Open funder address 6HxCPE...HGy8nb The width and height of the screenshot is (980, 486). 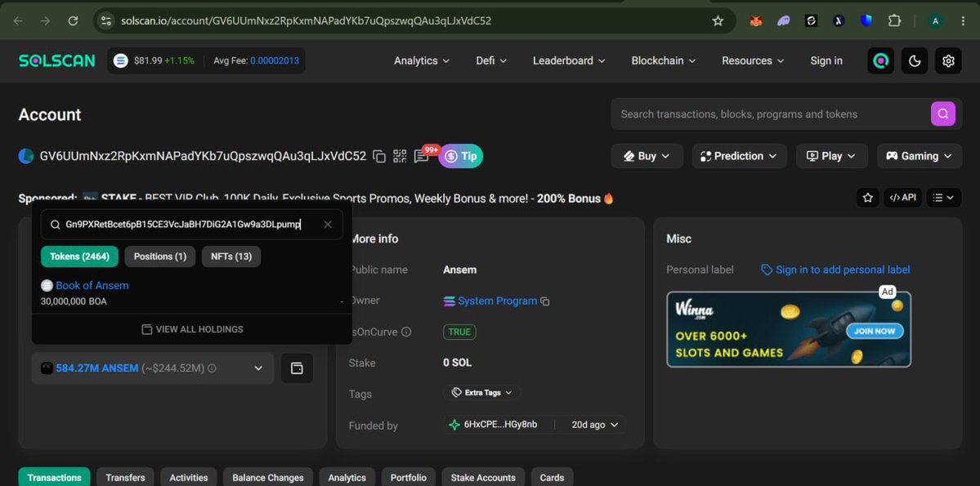tap(500, 425)
